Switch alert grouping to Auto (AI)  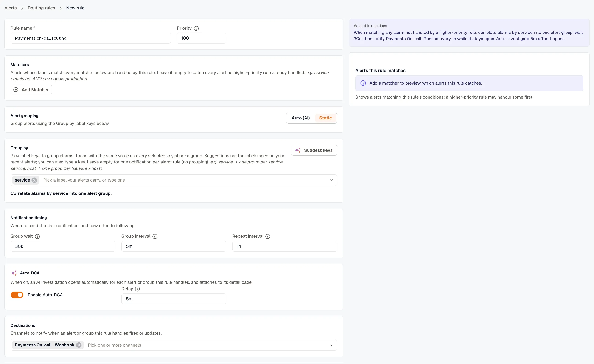(301, 118)
